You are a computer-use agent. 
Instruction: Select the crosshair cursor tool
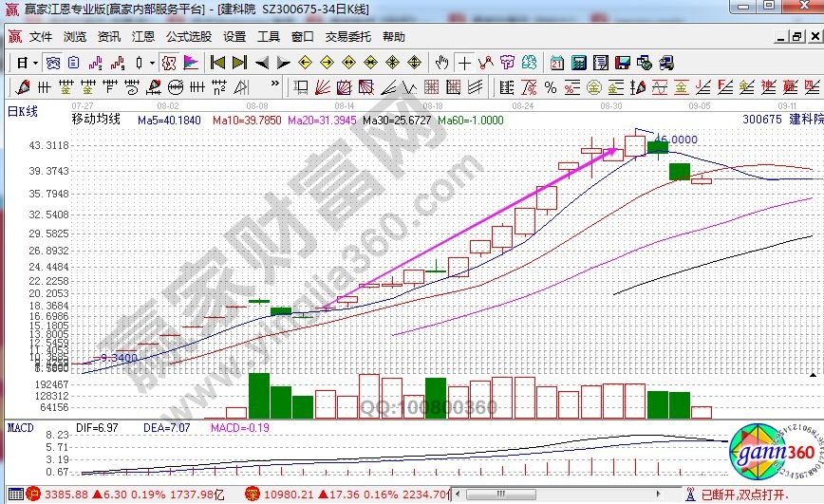pyautogui.click(x=463, y=63)
